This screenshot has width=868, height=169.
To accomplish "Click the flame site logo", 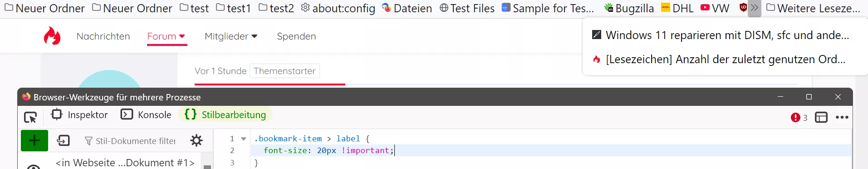I will click(x=52, y=36).
